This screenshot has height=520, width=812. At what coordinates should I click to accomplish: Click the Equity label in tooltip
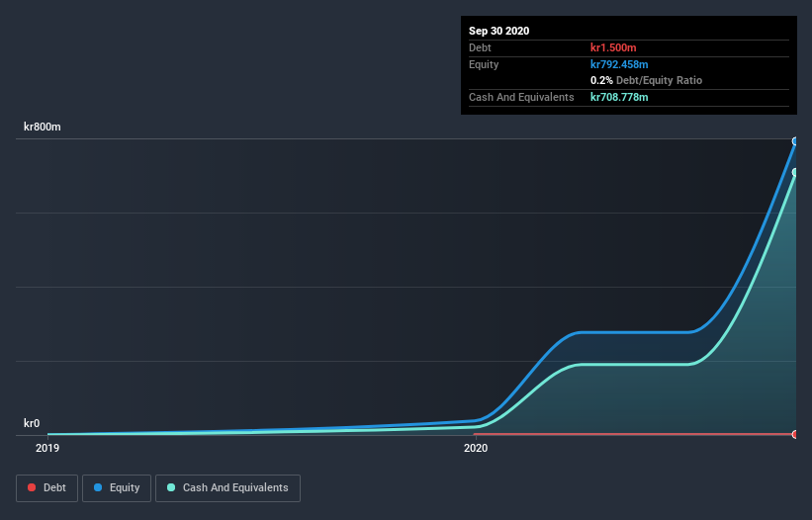point(484,64)
